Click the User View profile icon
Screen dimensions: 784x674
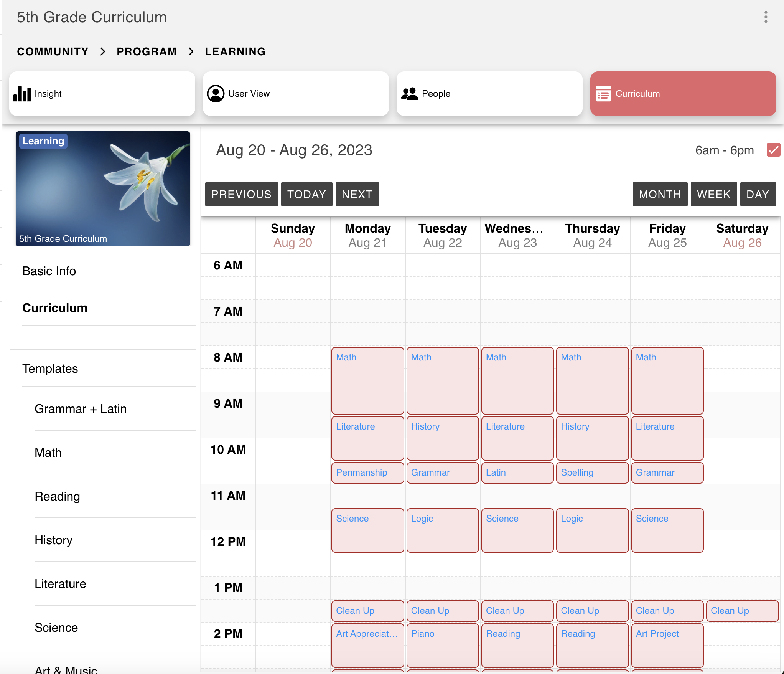216,94
